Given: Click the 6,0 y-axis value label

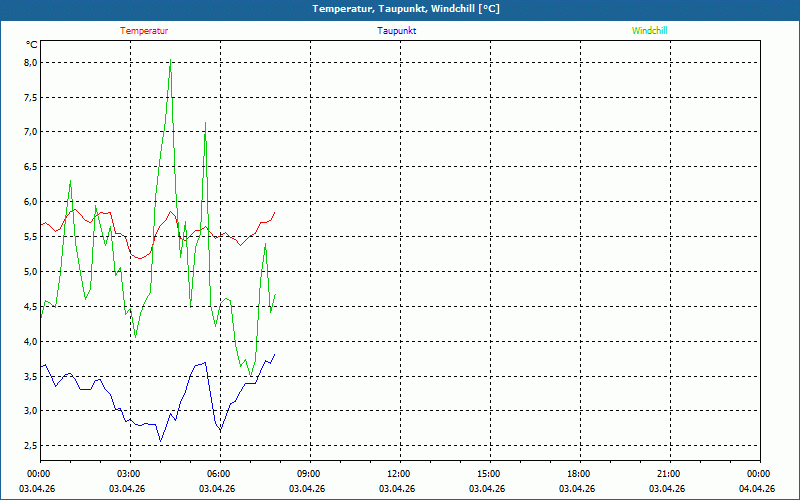Looking at the screenshot, I should pyautogui.click(x=30, y=202).
